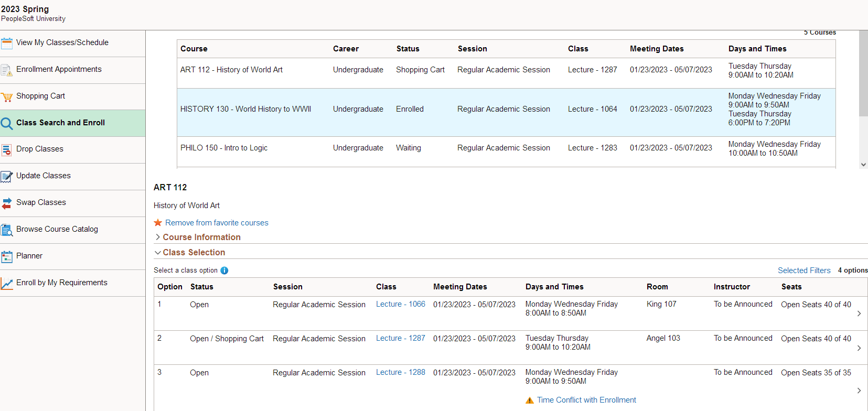Click the page scrollbar down arrow

point(863,165)
